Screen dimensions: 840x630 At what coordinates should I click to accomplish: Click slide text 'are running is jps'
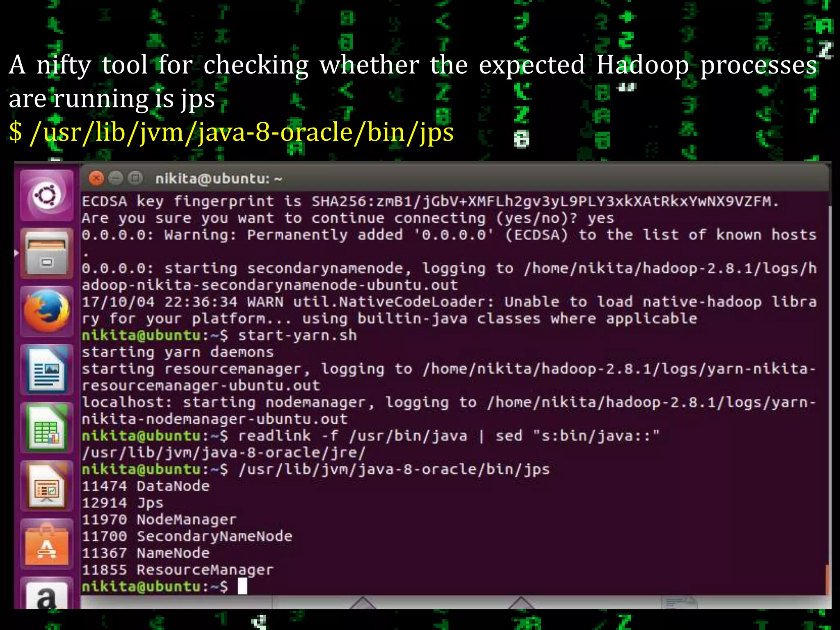pos(112,99)
